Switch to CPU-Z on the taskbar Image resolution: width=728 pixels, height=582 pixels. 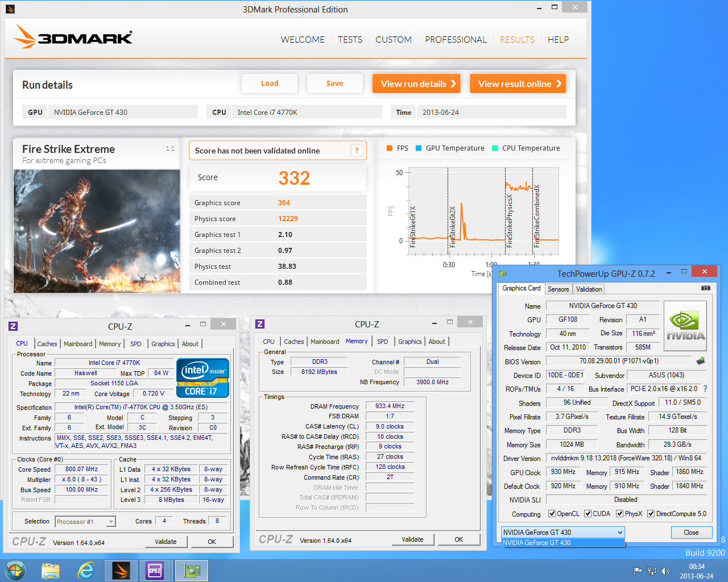tap(156, 571)
